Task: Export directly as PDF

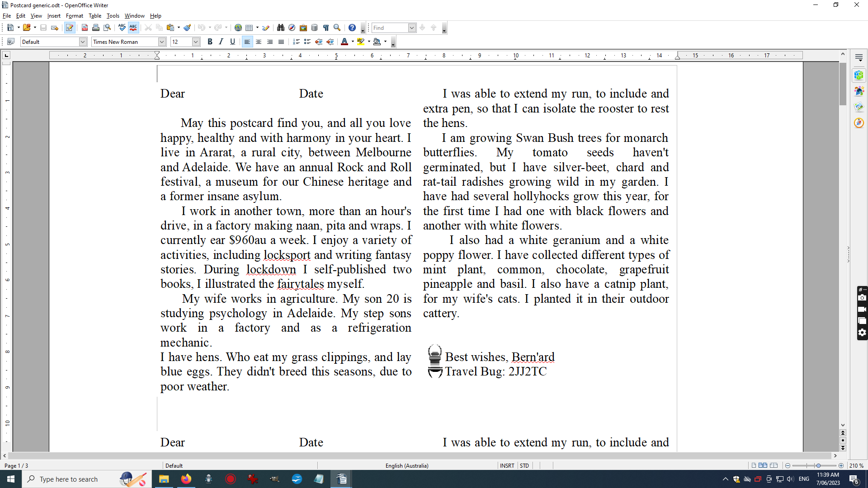Action: coord(85,28)
